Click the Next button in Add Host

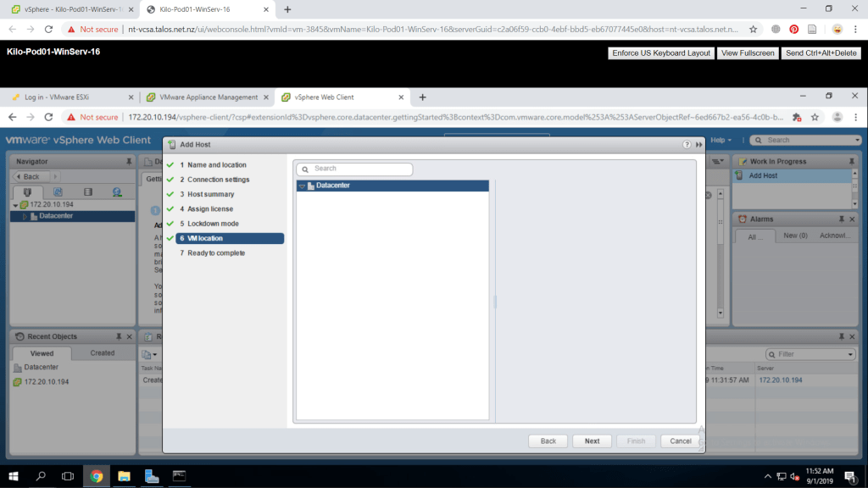[592, 441]
